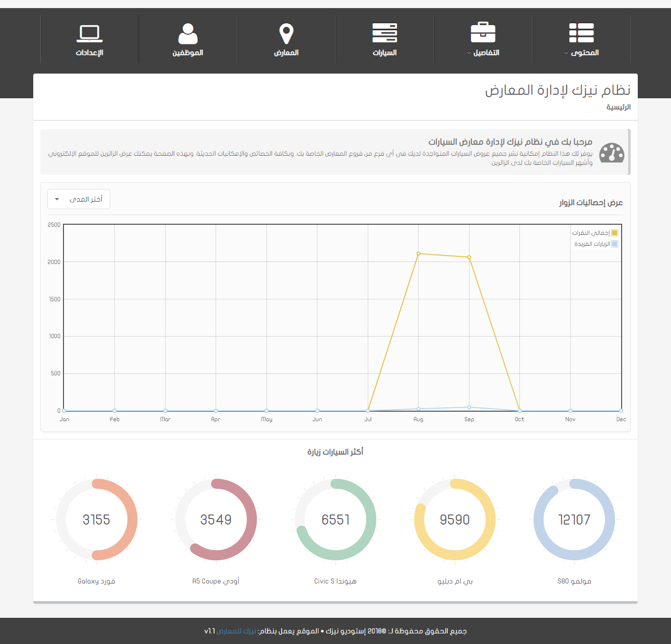Click the الرئيسية breadcrumb link
Image resolution: width=671 pixels, height=644 pixels.
click(618, 107)
